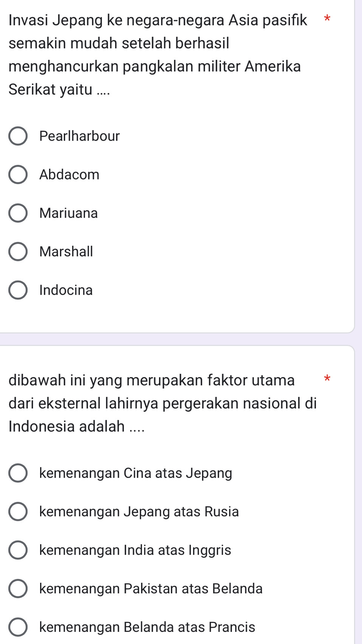Click the 'Abdacom' label text
Viewport: 362px width, 644px height.
coord(69,175)
